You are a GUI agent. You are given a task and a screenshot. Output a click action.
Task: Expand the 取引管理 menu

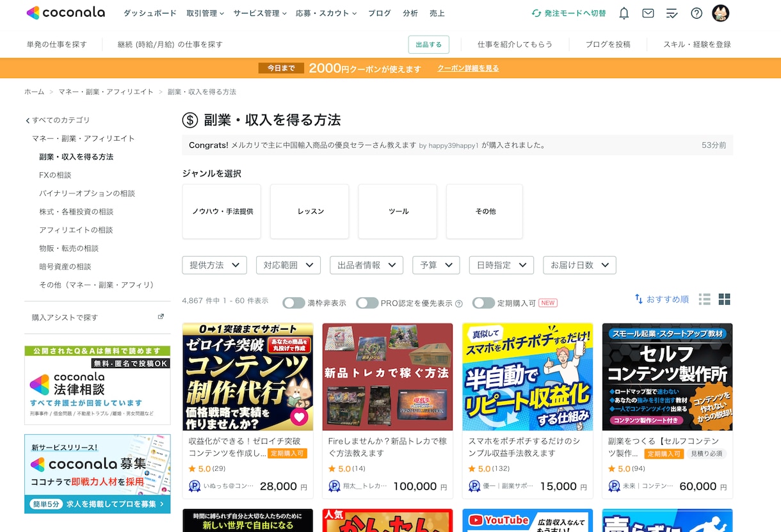point(205,13)
